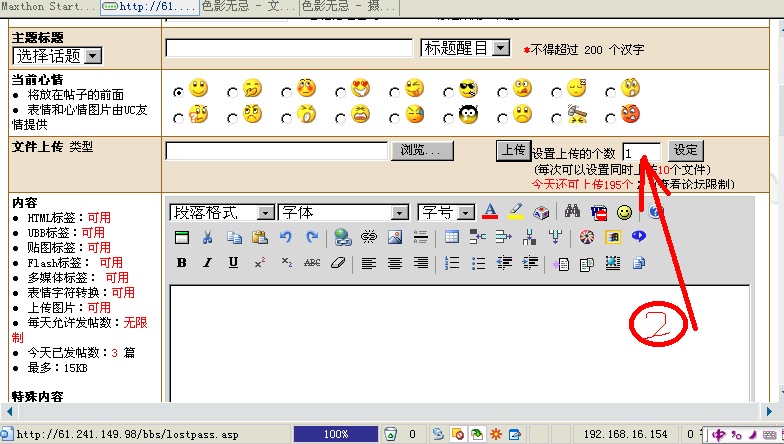Click the insert hyperlink globe icon
Screen dimensions: 784x444
pyautogui.click(x=342, y=238)
